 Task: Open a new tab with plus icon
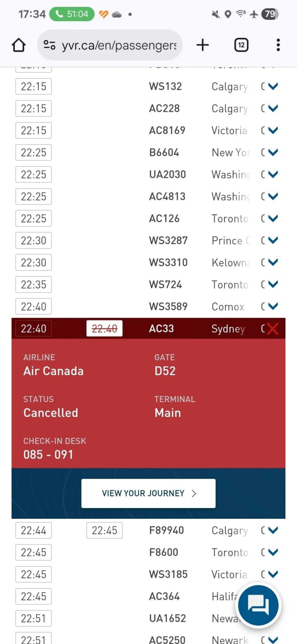pyautogui.click(x=202, y=45)
